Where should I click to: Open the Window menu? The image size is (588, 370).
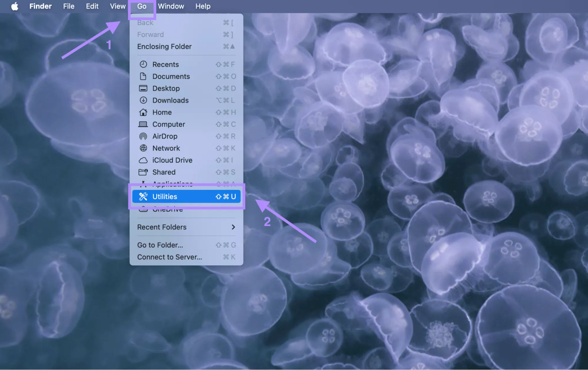pyautogui.click(x=171, y=6)
